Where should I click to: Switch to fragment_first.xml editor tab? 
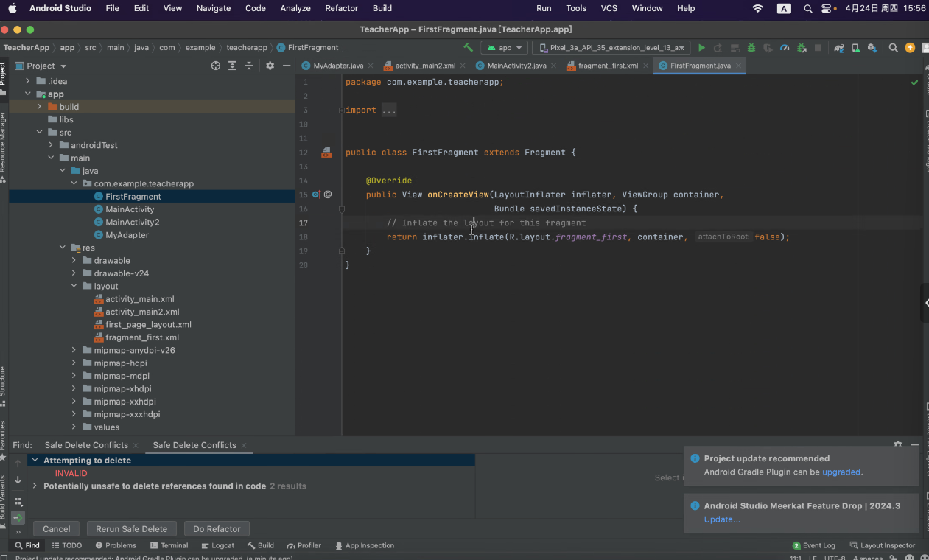click(608, 66)
